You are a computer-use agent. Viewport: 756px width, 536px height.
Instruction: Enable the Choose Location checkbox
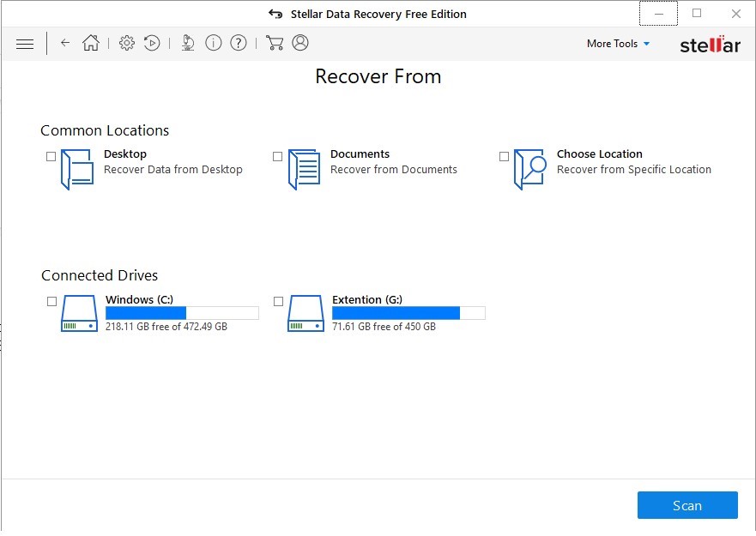(505, 157)
